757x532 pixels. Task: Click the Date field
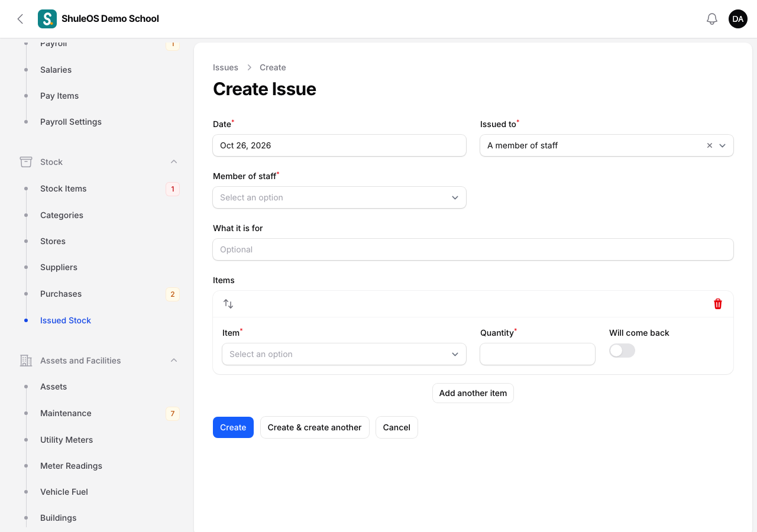tap(339, 145)
